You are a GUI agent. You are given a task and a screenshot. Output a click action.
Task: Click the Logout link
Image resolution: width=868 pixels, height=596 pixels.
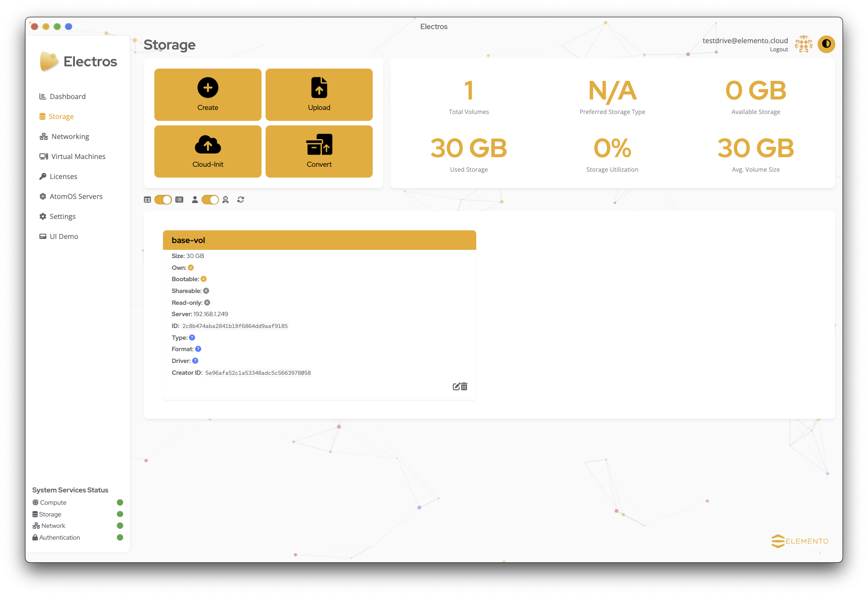779,50
